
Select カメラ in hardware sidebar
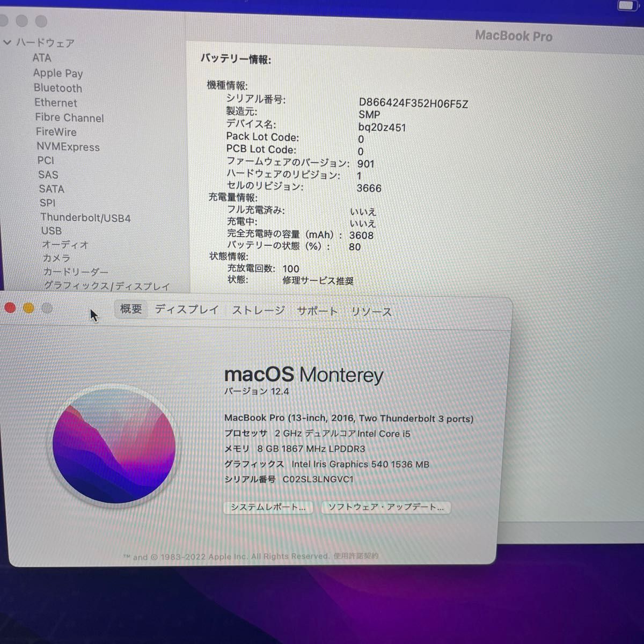pyautogui.click(x=57, y=259)
